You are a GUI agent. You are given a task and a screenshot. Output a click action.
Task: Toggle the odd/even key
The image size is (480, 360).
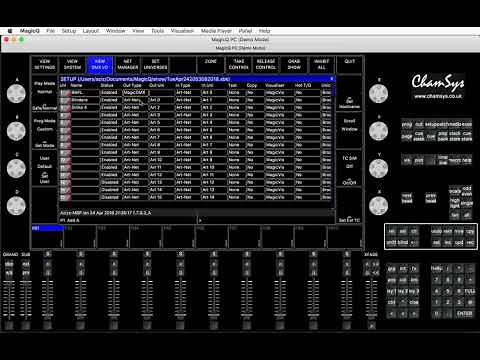(x=467, y=191)
